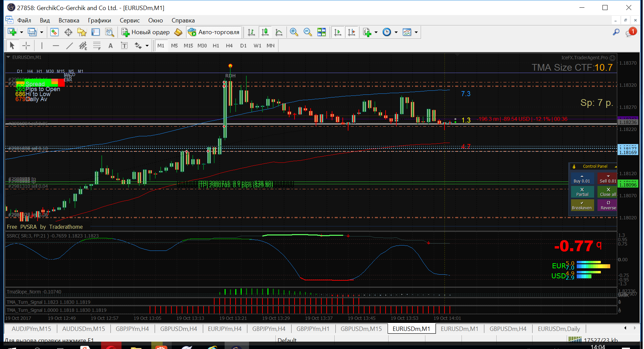644x349 pixels.
Task: Switch to H4 timeframe
Action: 229,46
